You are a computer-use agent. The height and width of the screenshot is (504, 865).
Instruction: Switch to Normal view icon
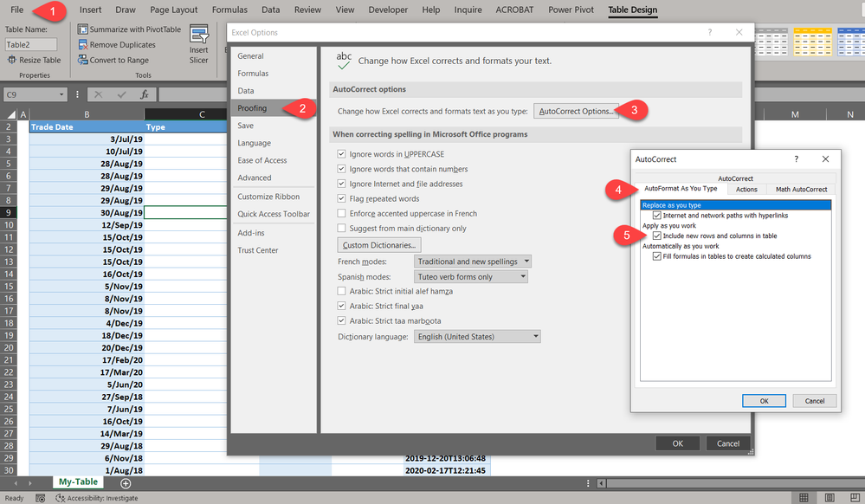(x=804, y=497)
